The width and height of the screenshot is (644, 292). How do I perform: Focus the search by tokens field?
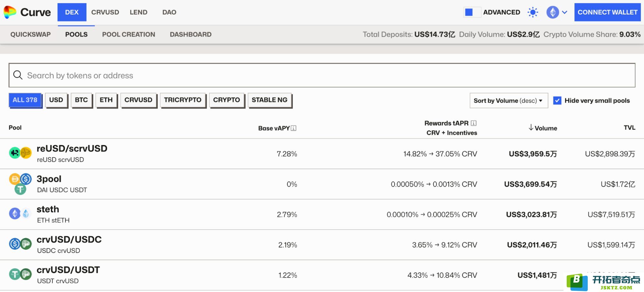[322, 75]
